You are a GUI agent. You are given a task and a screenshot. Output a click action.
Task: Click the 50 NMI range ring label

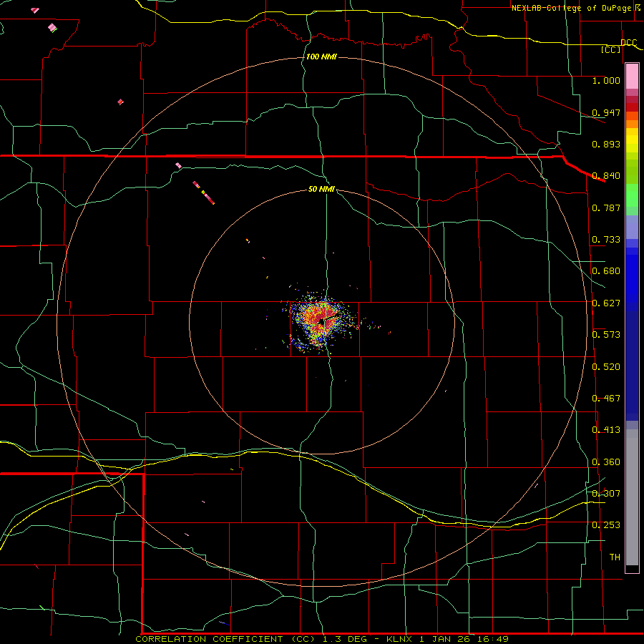point(321,189)
